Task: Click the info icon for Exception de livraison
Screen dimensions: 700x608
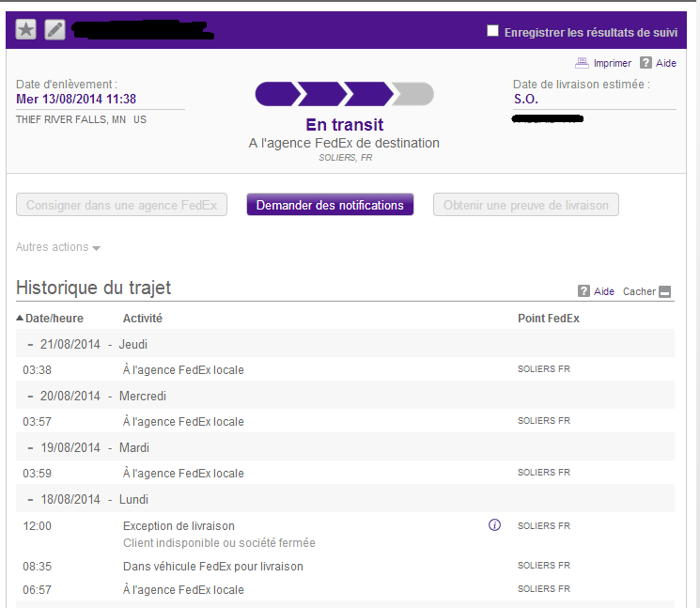Action: coord(494,525)
